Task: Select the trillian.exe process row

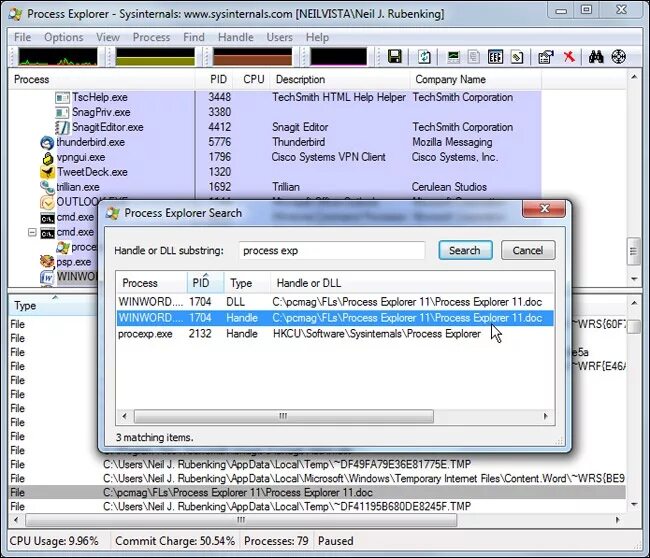Action: [x=274, y=187]
